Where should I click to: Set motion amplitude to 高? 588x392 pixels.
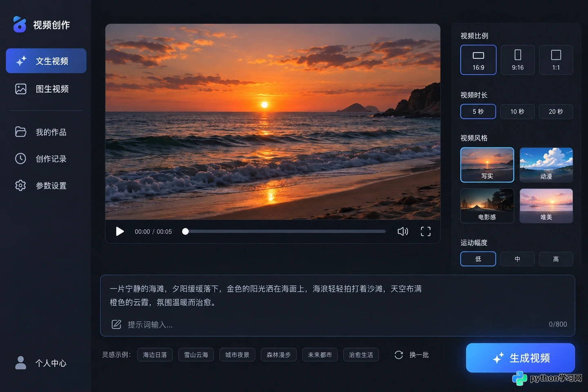pos(556,259)
